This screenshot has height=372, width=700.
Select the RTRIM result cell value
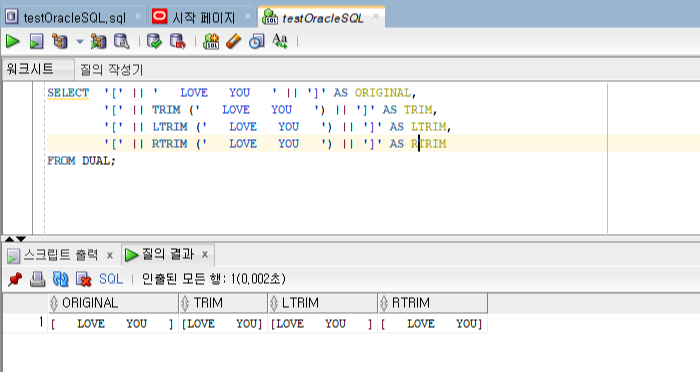pyautogui.click(x=433, y=323)
